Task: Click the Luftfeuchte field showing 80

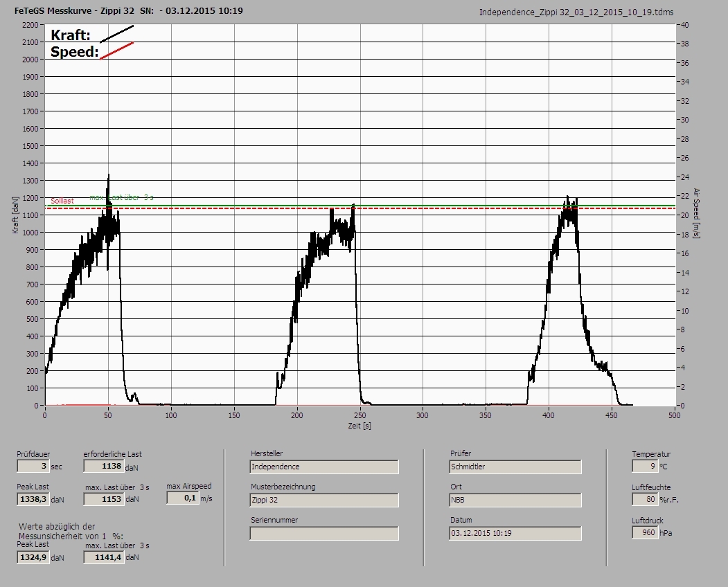Action: coord(644,499)
